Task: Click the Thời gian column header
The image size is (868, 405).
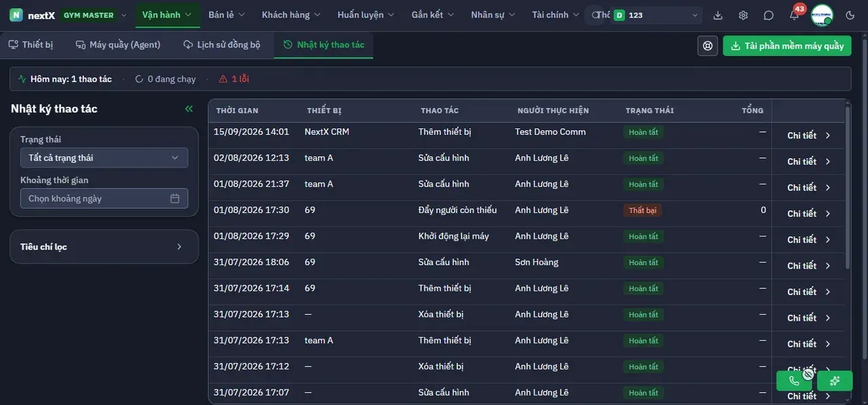Action: [x=237, y=111]
